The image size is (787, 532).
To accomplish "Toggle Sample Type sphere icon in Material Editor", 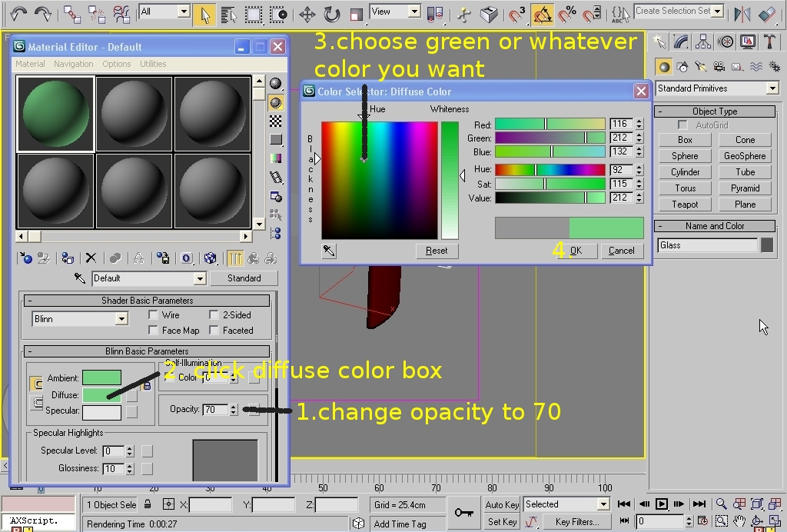I will coord(276,83).
